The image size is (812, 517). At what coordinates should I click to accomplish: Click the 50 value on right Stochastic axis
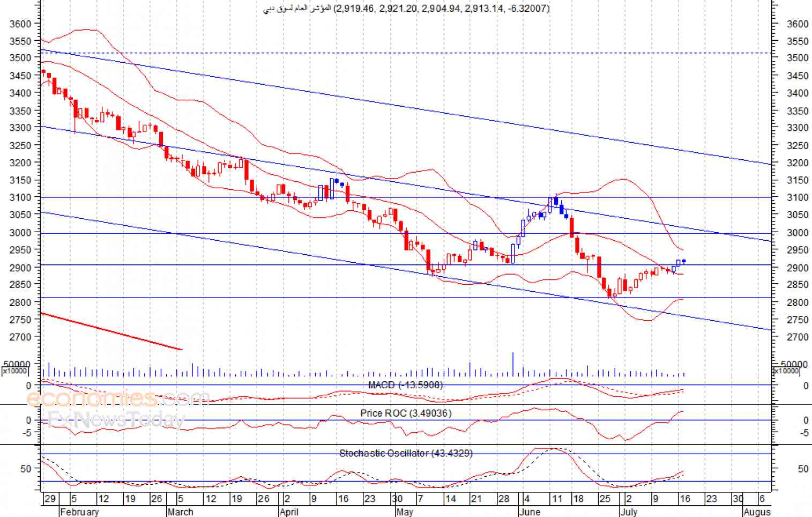point(803,469)
